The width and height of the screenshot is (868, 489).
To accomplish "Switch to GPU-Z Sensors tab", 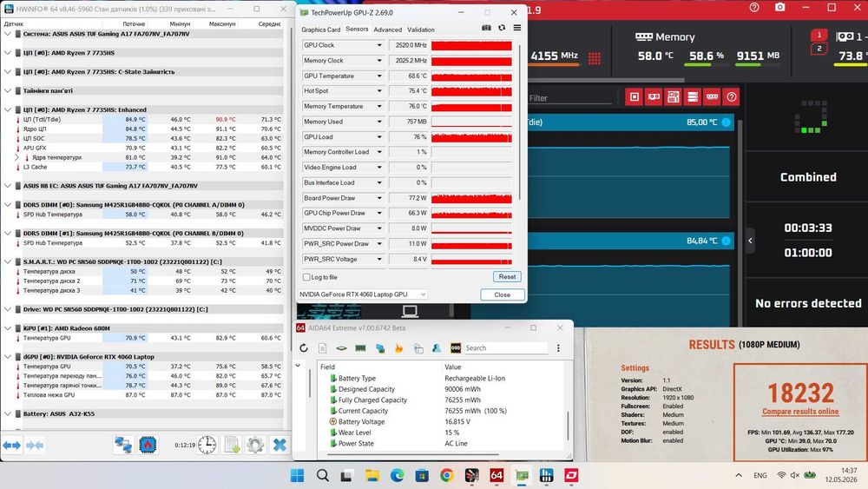I will tap(357, 29).
